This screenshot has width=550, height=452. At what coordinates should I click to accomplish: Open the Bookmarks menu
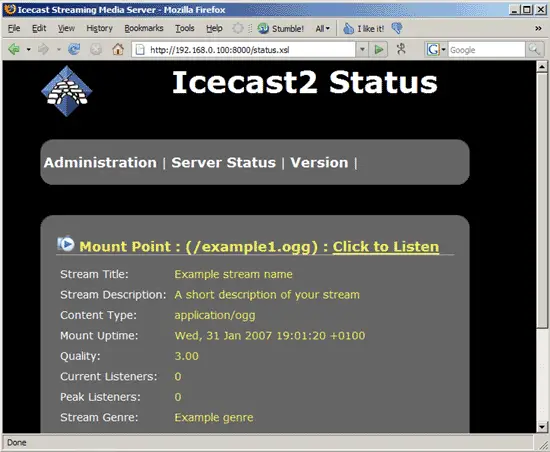(x=144, y=28)
